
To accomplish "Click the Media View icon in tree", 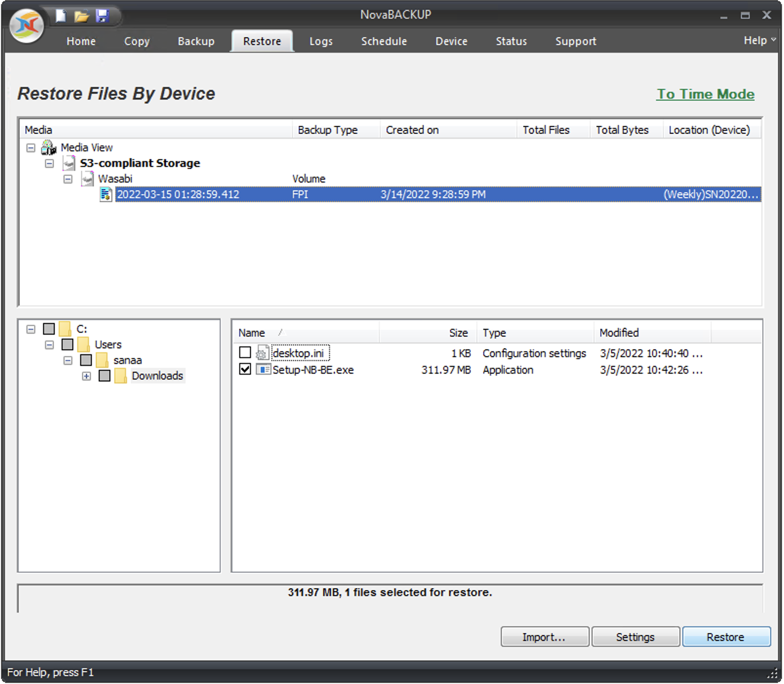I will (49, 147).
